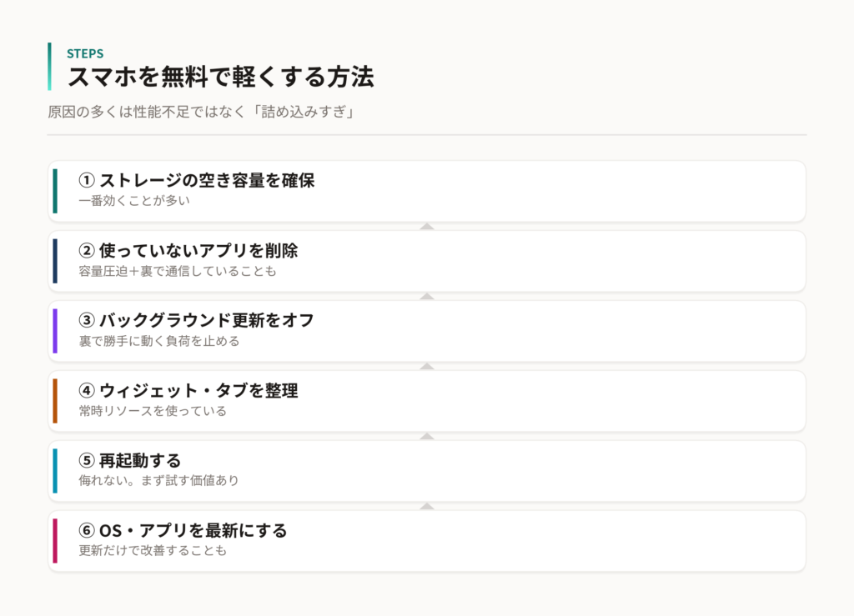Screen dimensions: 854x616
Task: Open the ③ バックグラウンド更新をオフ step
Action: coord(427,331)
